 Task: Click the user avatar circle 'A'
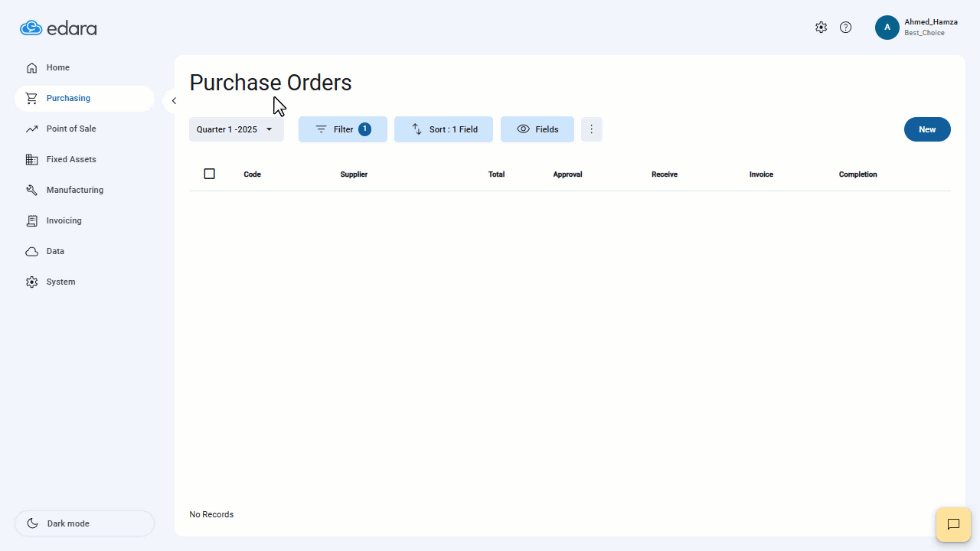(887, 28)
